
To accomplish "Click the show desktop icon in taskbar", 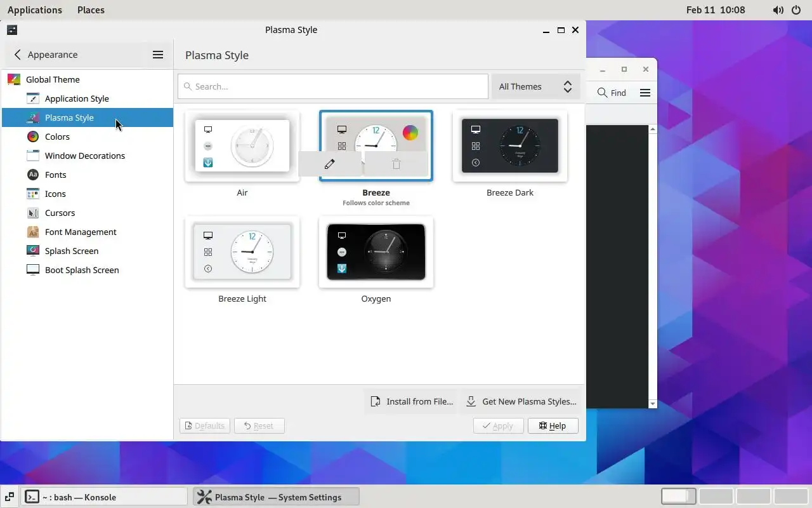I will click(x=10, y=497).
